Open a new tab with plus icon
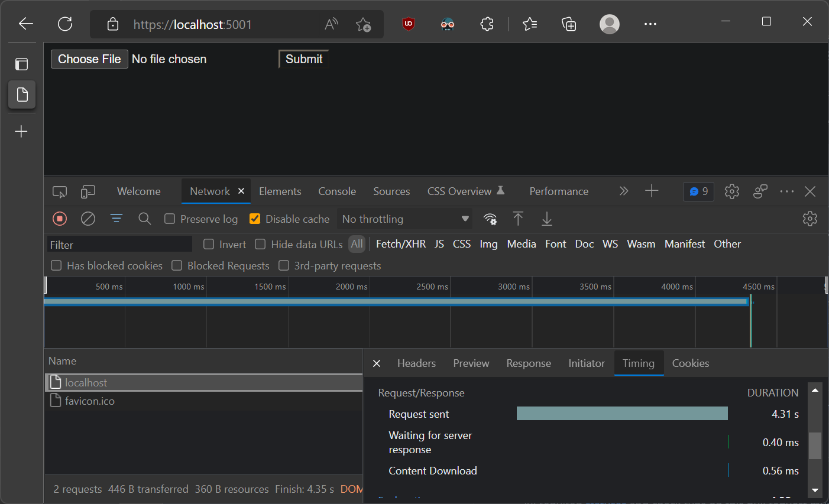The height and width of the screenshot is (504, 829). click(21, 131)
